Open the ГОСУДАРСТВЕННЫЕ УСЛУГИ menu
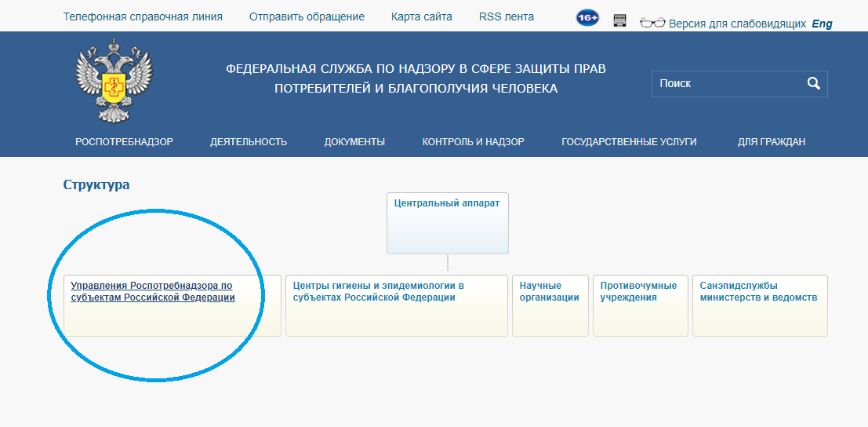Screen dimensions: 868x427 pos(629,142)
